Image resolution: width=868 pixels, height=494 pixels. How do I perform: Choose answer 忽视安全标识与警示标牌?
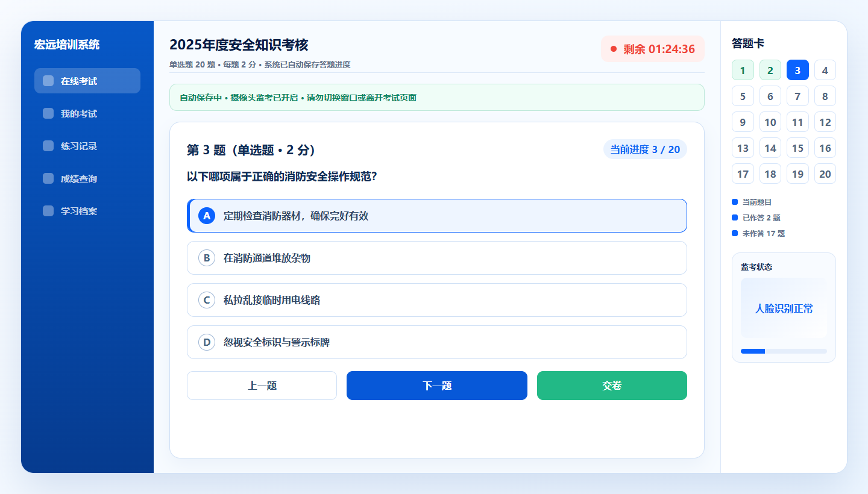(x=437, y=342)
